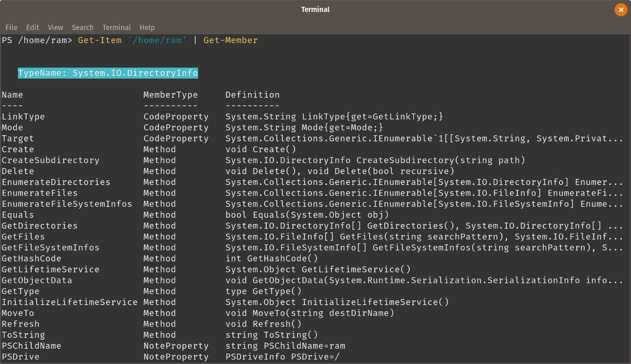Select the GetType member name
Viewport: 631px width, 364px height.
coord(20,291)
